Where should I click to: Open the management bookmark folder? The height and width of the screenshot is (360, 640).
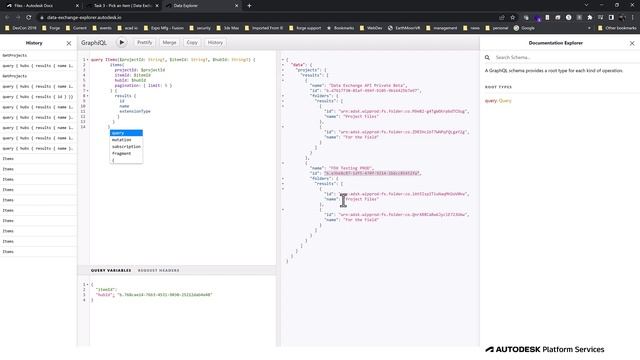point(441,28)
